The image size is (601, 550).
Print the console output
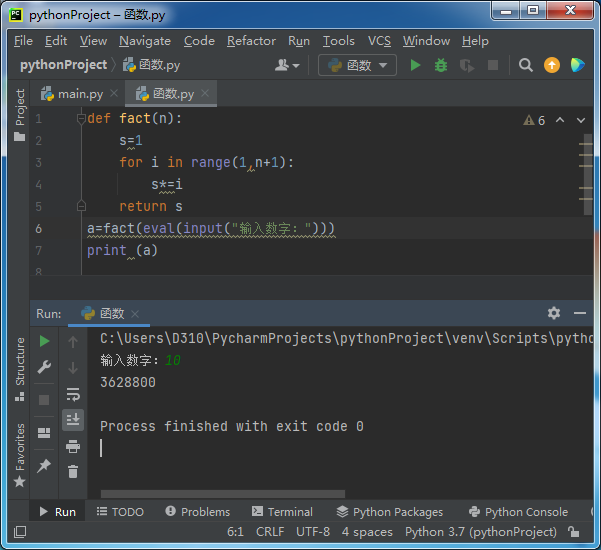coord(73,447)
